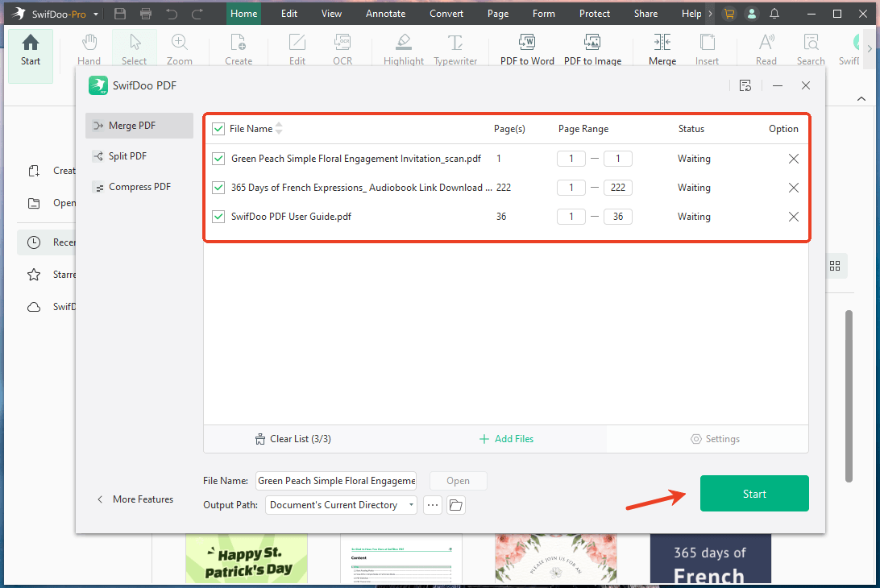
Task: Collapse the ribbon with up chevron
Action: pyautogui.click(x=861, y=99)
